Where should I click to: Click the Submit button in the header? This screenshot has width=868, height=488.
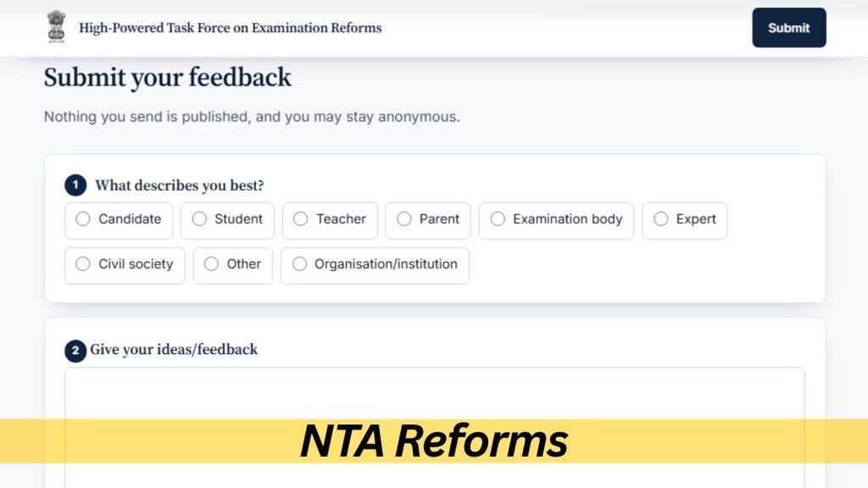pyautogui.click(x=789, y=28)
